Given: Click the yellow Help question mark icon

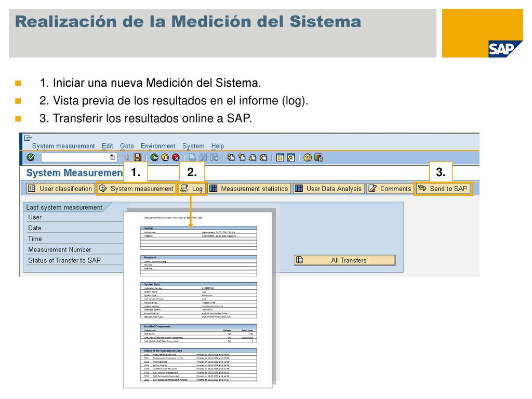Looking at the screenshot, I should click(x=308, y=157).
